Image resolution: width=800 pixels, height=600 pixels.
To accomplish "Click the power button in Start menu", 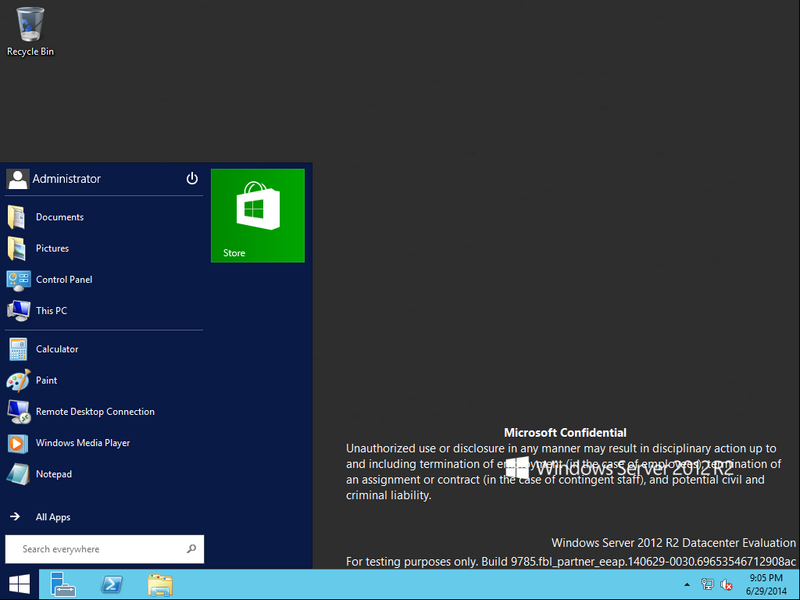I will tap(192, 179).
